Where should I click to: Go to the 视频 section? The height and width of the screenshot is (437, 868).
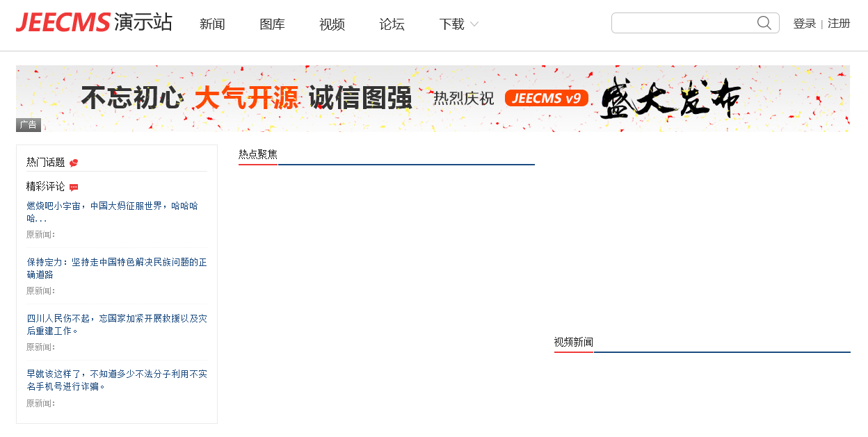coord(332,24)
